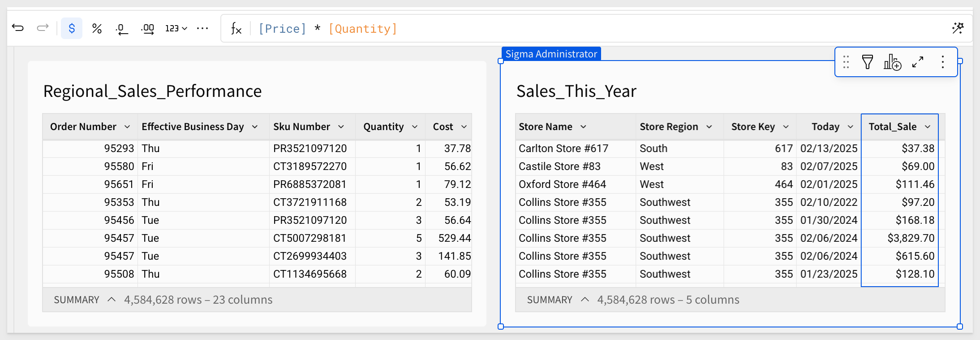980x340 pixels.
Task: Click the cell CT5007298181
Action: tap(312, 238)
